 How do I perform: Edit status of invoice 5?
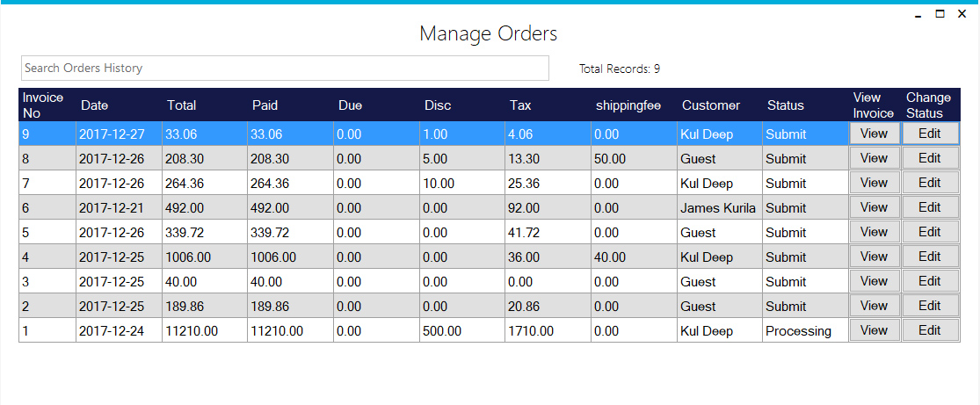pyautogui.click(x=929, y=232)
